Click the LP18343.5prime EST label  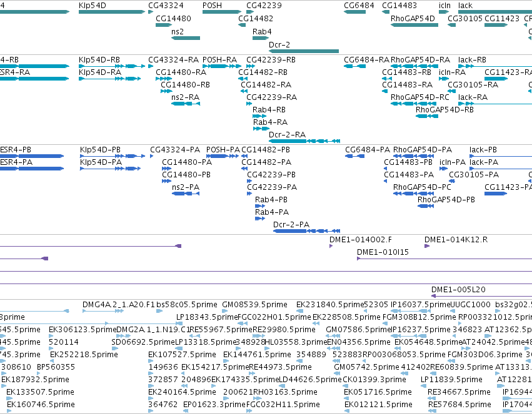click(207, 317)
